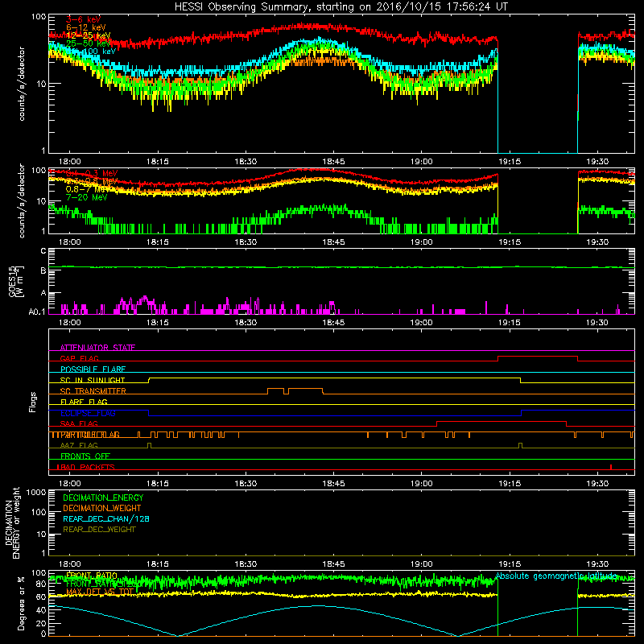644x644 pixels.
Task: Select the 3-6 keV legend label
Action: point(83,19)
